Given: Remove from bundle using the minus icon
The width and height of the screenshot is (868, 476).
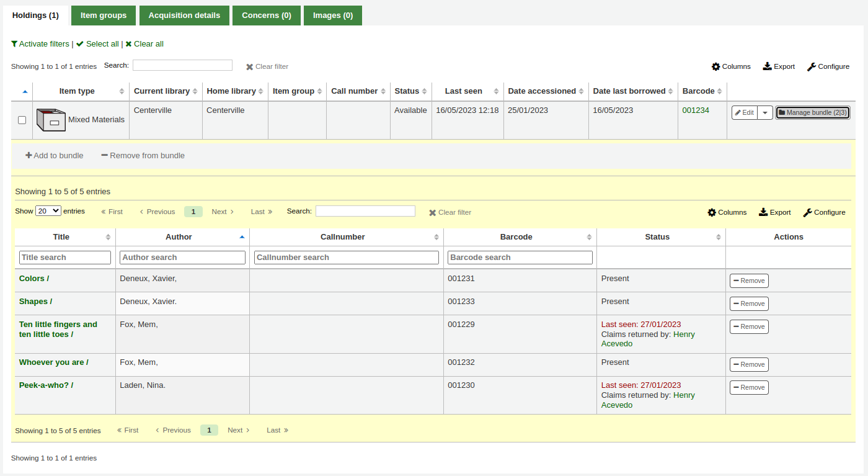Looking at the screenshot, I should click(x=143, y=155).
